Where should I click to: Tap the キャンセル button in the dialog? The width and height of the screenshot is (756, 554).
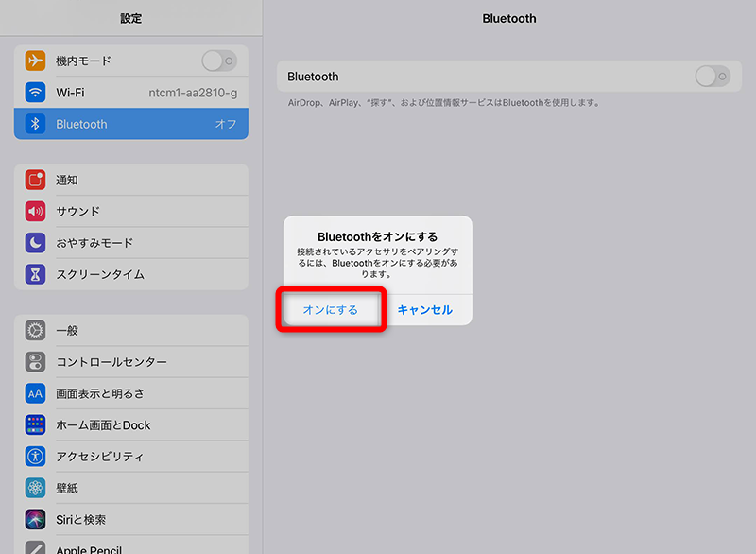[425, 309]
